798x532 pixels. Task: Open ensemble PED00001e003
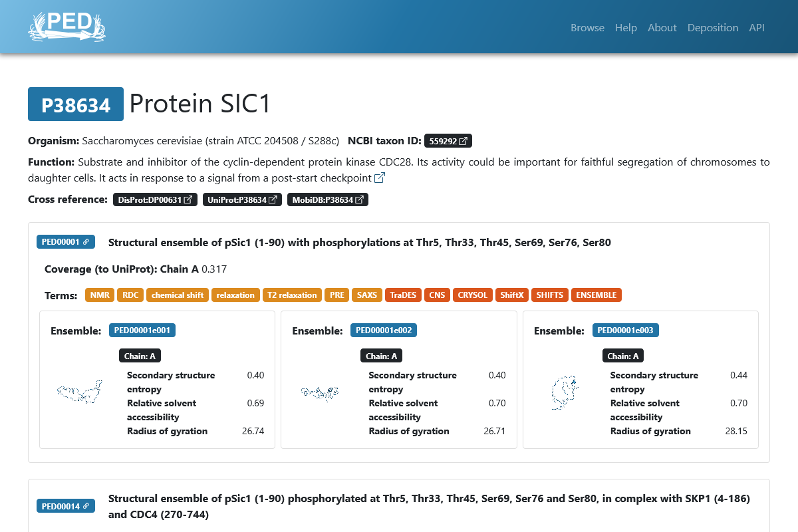[x=625, y=331]
